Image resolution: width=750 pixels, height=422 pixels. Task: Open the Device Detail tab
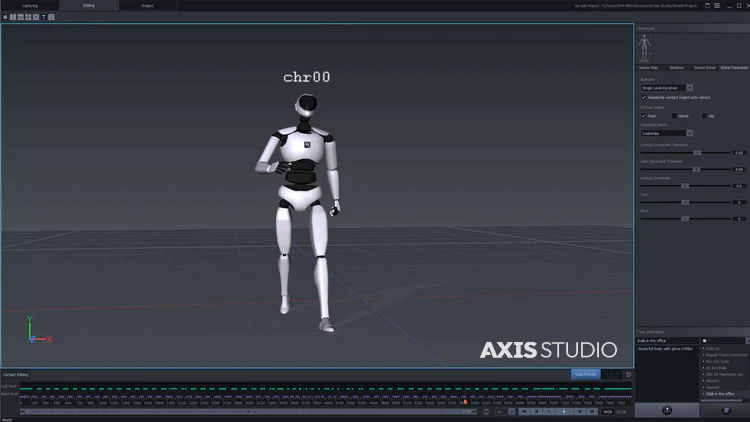click(x=704, y=68)
